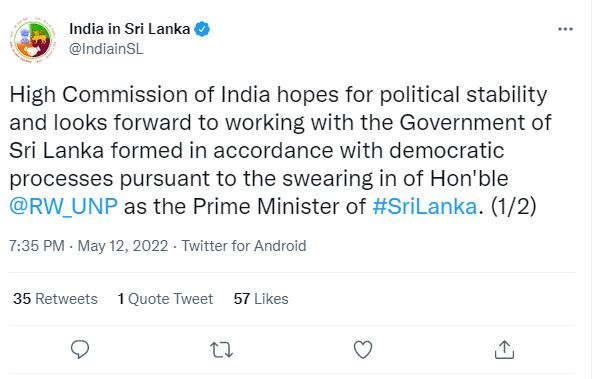View the 35 Retweets list
This screenshot has height=379, width=597.
(x=55, y=299)
